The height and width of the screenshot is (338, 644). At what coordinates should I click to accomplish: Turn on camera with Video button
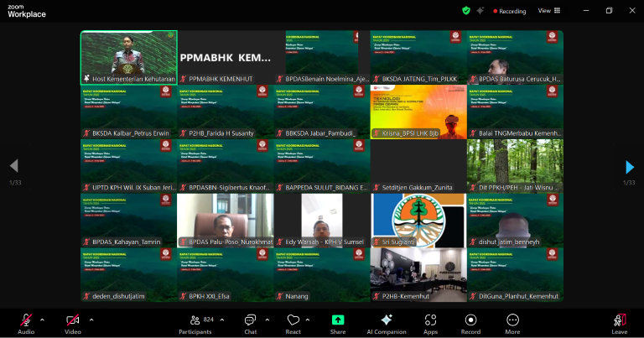(73, 321)
